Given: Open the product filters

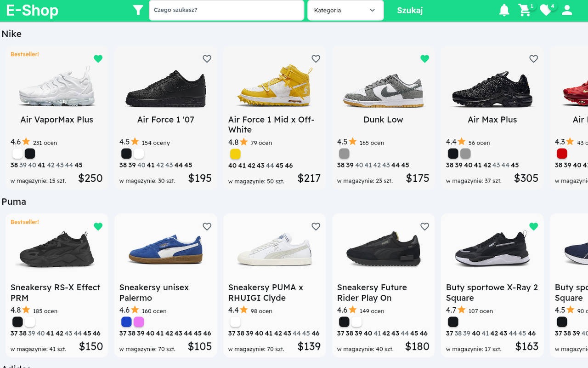Looking at the screenshot, I should point(137,10).
